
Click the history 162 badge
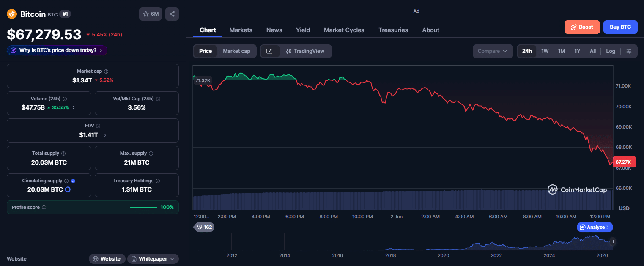click(204, 227)
